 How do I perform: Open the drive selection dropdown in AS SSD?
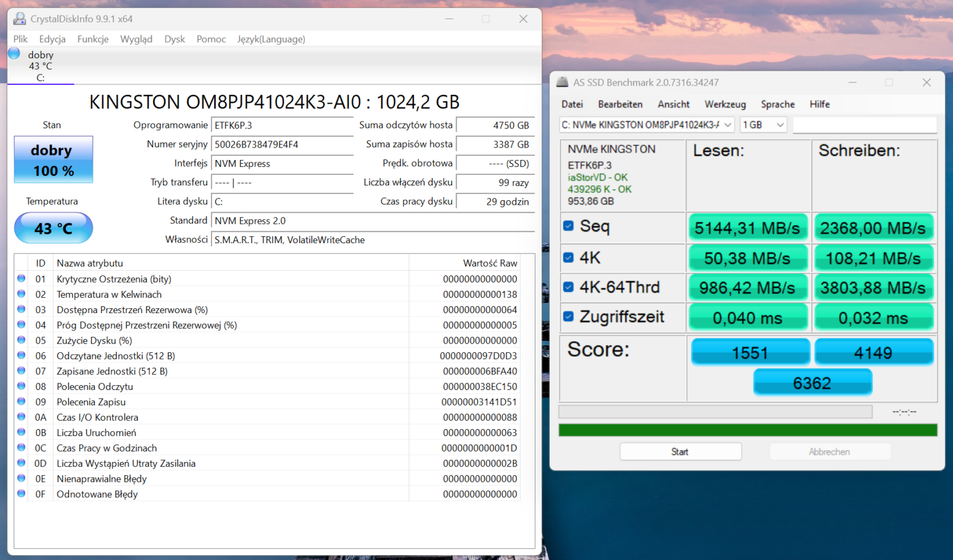647,125
